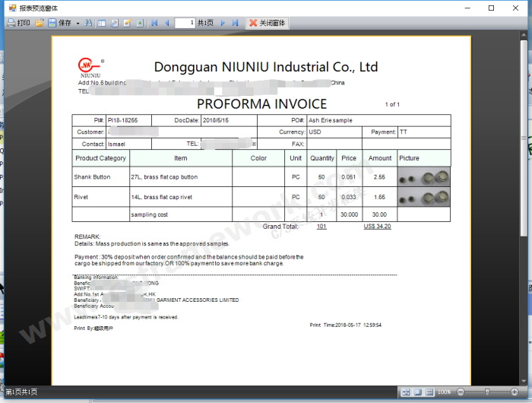Screen dimensions: 532x403
Task: Click the 打印 (Print) button
Action: 19,23
